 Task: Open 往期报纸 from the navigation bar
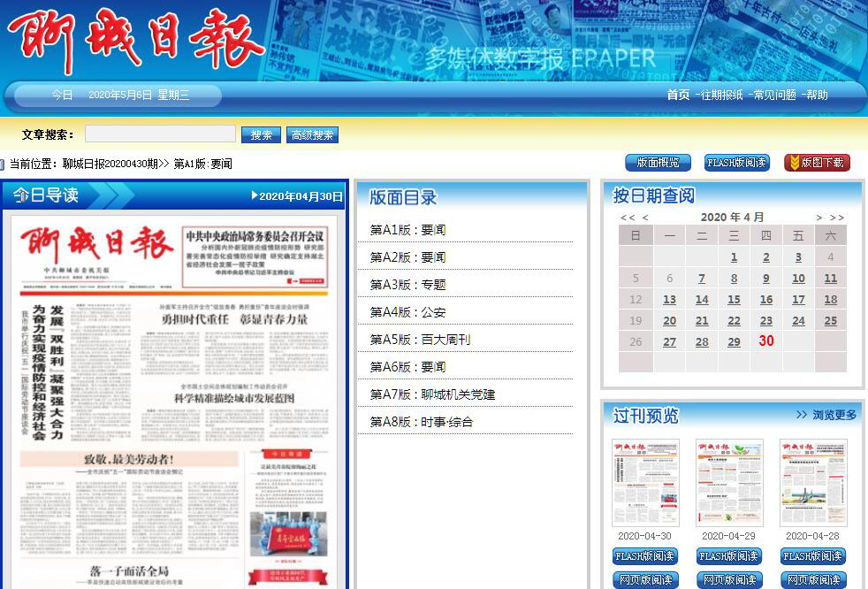(721, 95)
